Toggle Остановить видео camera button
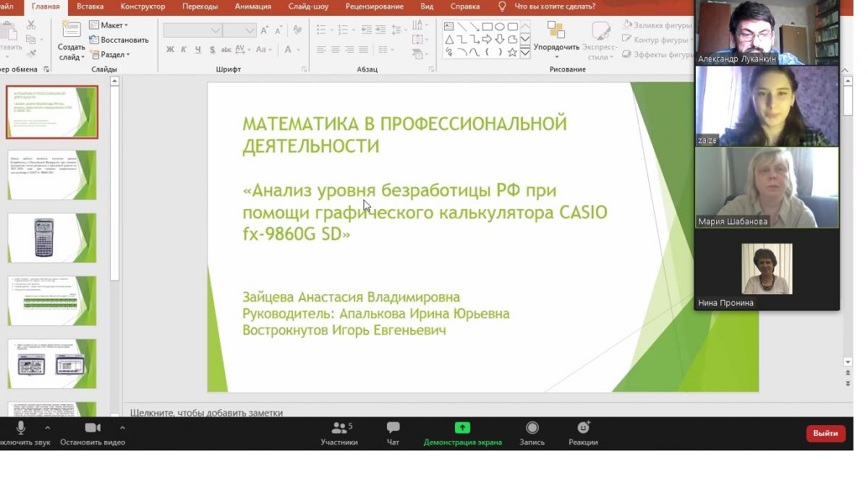This screenshot has width=868, height=488. coord(93,428)
